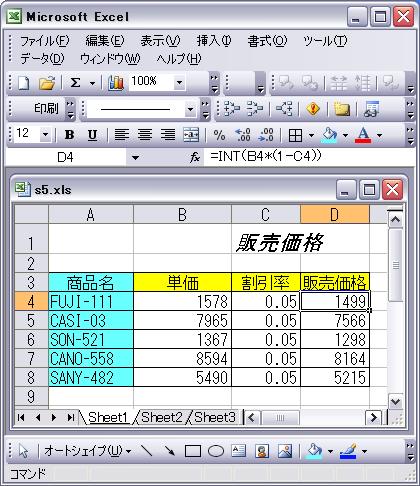
Task: Toggle underline formatting
Action: 92,135
